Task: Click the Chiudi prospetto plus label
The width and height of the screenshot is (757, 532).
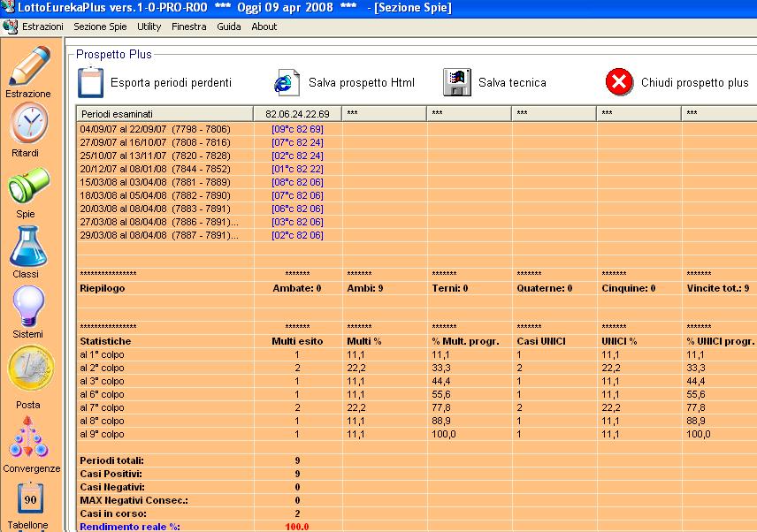Action: coord(695,82)
